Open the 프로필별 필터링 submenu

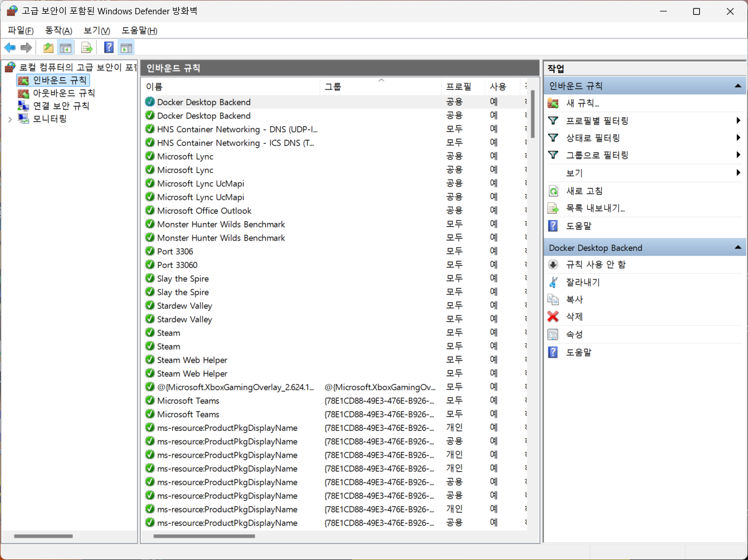[644, 121]
